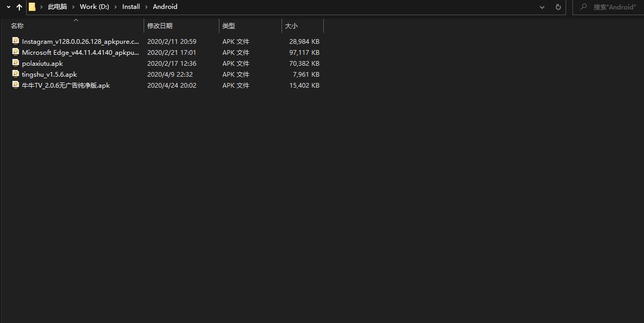644x323 pixels.
Task: Click the date 2020/2/11 20:59
Action: 172,41
